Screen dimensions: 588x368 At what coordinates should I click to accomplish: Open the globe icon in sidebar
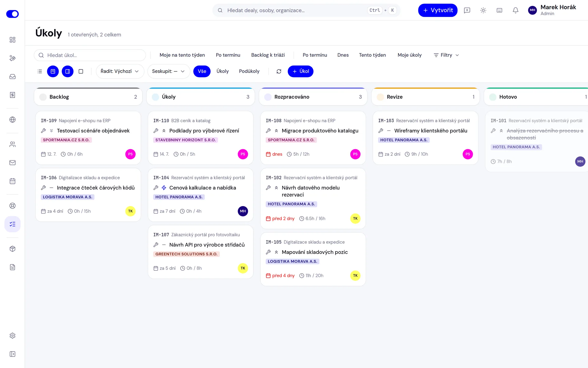point(12,120)
